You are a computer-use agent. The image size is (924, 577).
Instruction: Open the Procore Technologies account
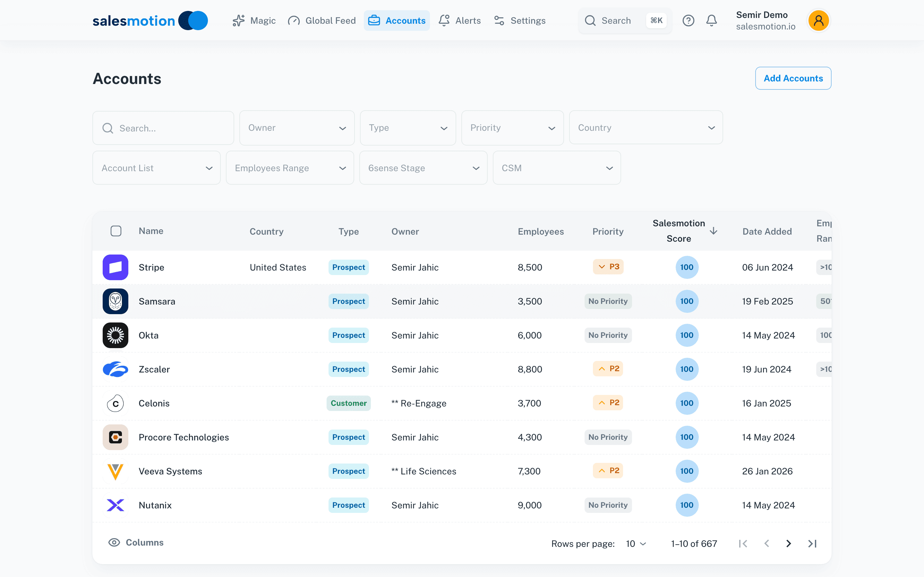[184, 437]
